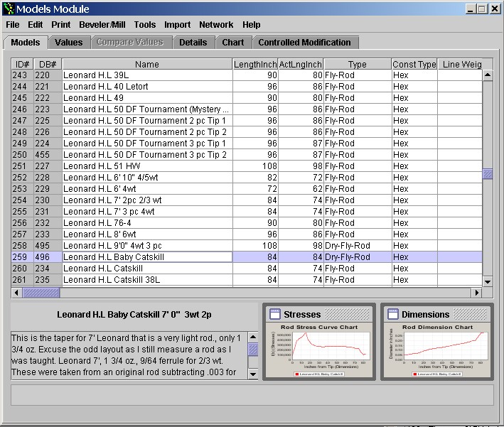This screenshot has height=427, width=504.
Task: Click the horizontal scrollbar right arrow
Action: coord(477,293)
